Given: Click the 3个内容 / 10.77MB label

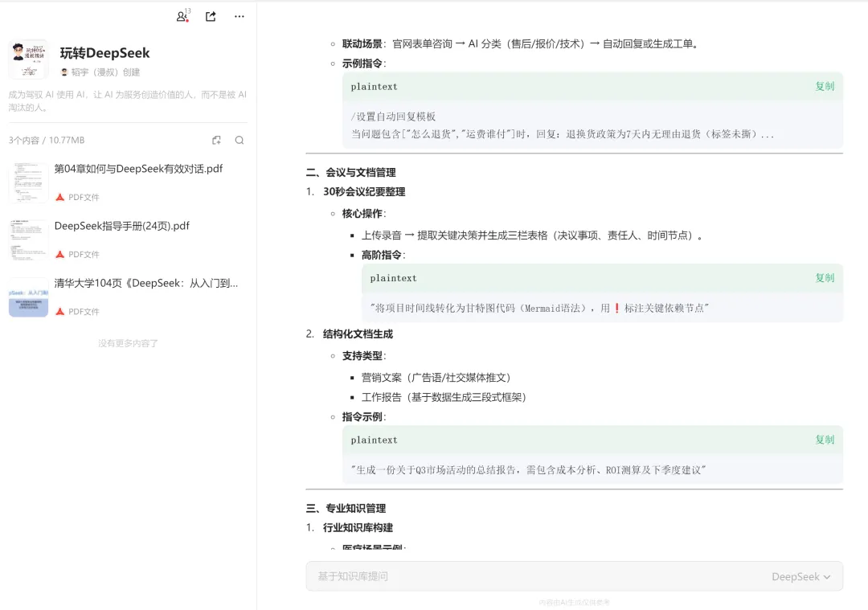Looking at the screenshot, I should [x=47, y=141].
